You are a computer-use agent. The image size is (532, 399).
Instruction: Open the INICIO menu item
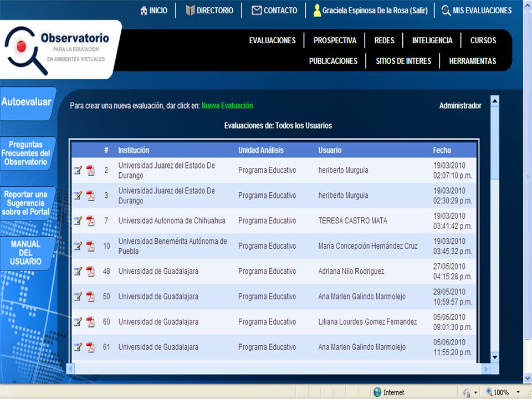tap(158, 11)
